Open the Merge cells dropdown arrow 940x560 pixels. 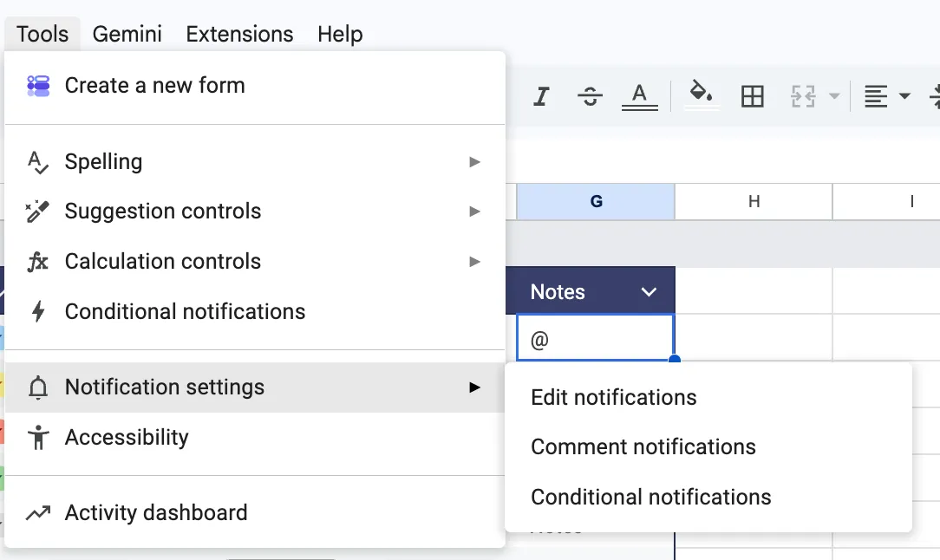tap(834, 96)
